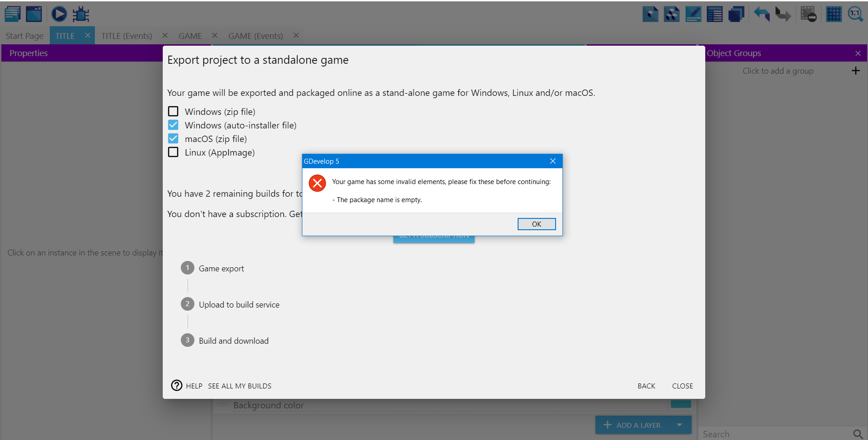
Task: Open the project manager icon
Action: pos(13,14)
